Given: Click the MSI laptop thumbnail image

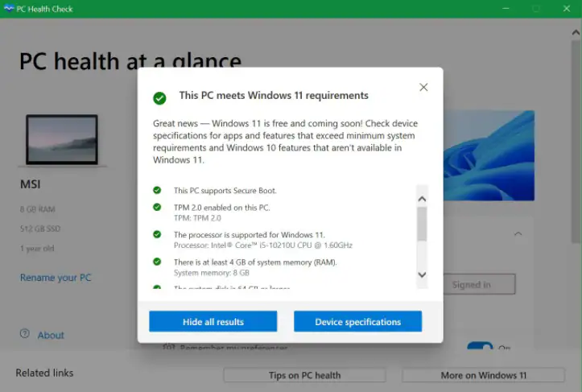Looking at the screenshot, I should click(62, 139).
